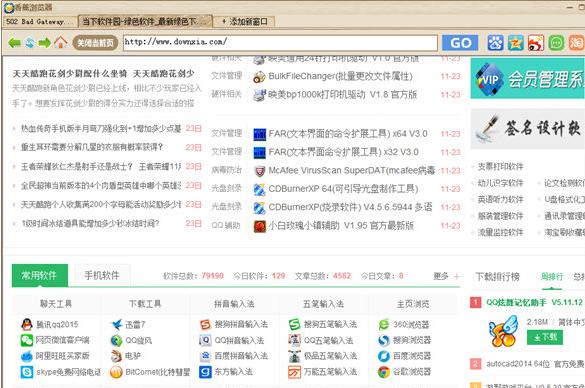Click the green back arrow
This screenshot has height=388, width=585.
pyautogui.click(x=14, y=43)
